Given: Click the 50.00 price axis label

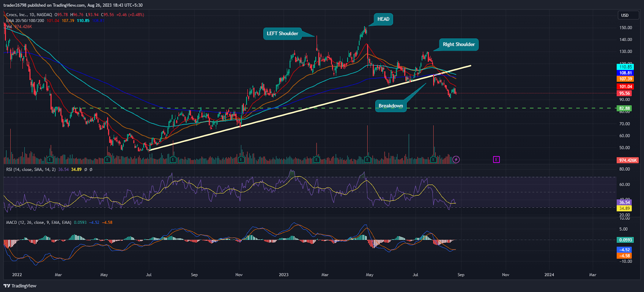Looking at the screenshot, I should point(625,148).
